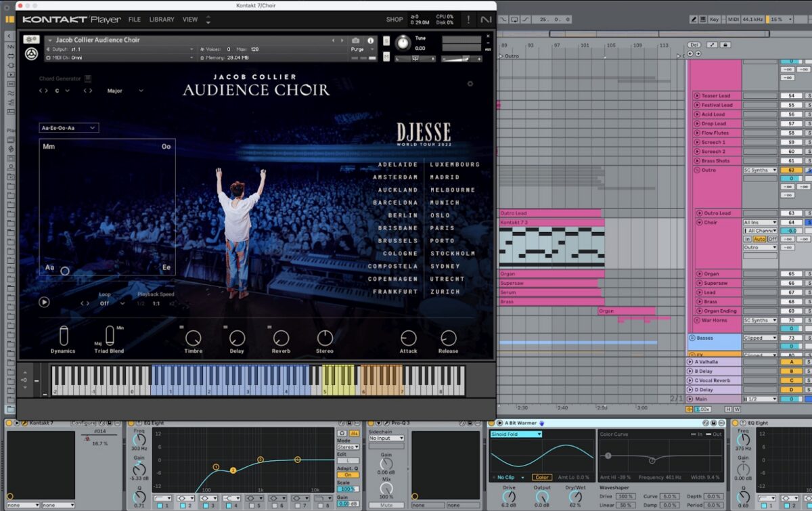812x511 pixels.
Task: Open the Stereo mode dropdown in EQ Eight
Action: pos(348,447)
